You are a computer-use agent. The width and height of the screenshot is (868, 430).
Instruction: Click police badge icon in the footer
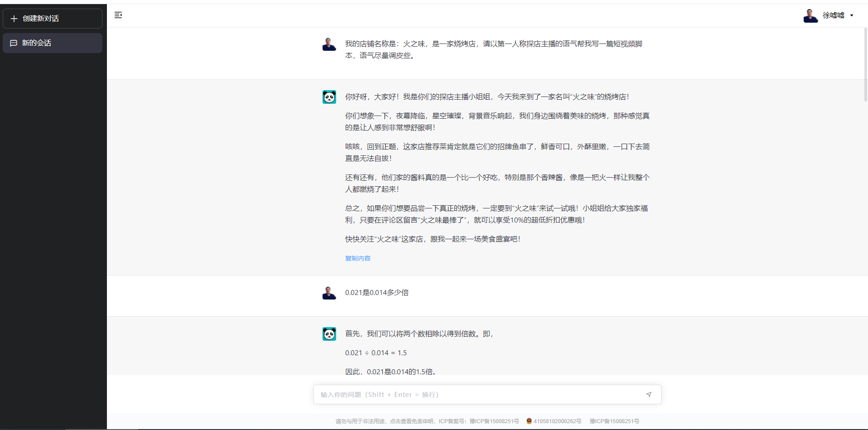(529, 421)
